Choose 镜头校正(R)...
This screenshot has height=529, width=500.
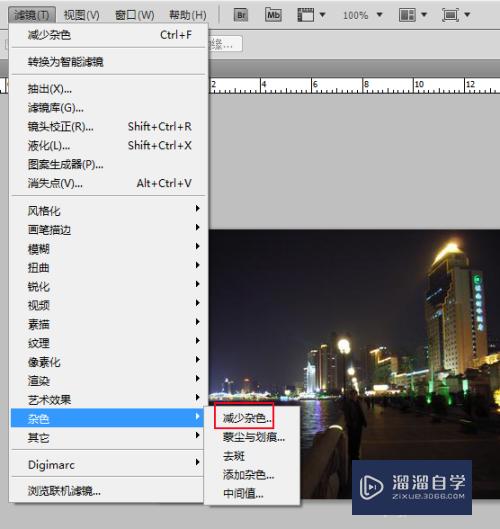point(108,127)
